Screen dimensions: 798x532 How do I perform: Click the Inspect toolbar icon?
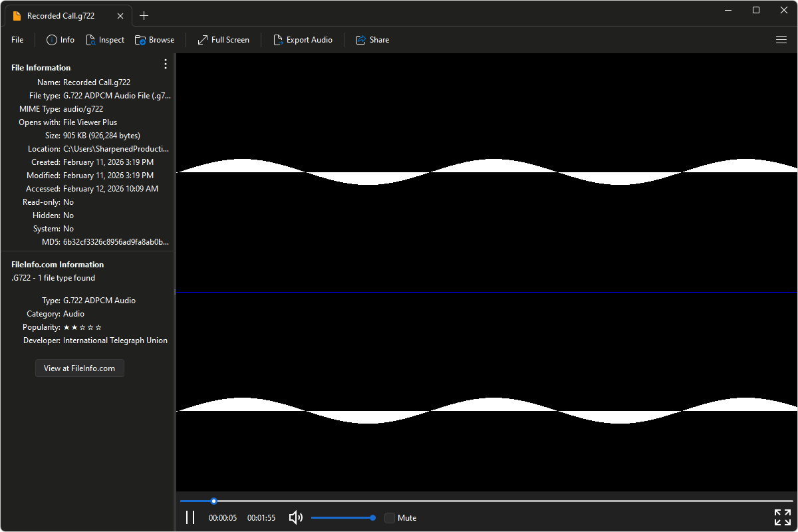tap(91, 40)
